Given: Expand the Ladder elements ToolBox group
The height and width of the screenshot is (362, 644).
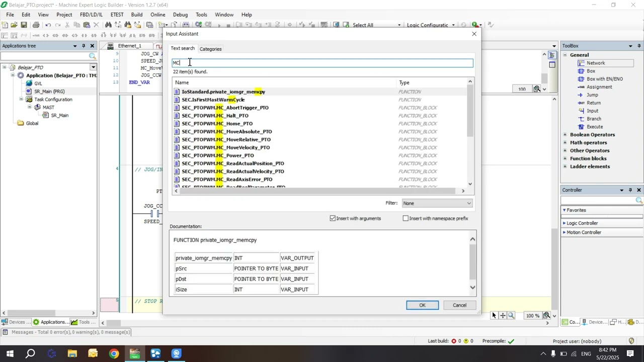Looking at the screenshot, I should 565,167.
